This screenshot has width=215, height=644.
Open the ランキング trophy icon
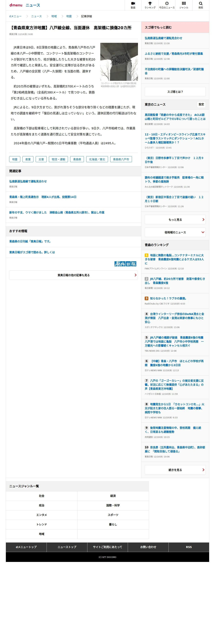point(150,5)
